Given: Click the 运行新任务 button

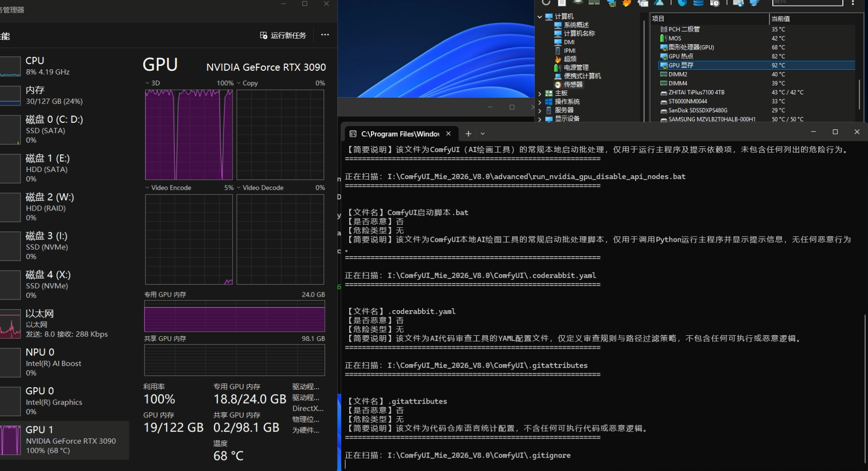Looking at the screenshot, I should click(283, 35).
